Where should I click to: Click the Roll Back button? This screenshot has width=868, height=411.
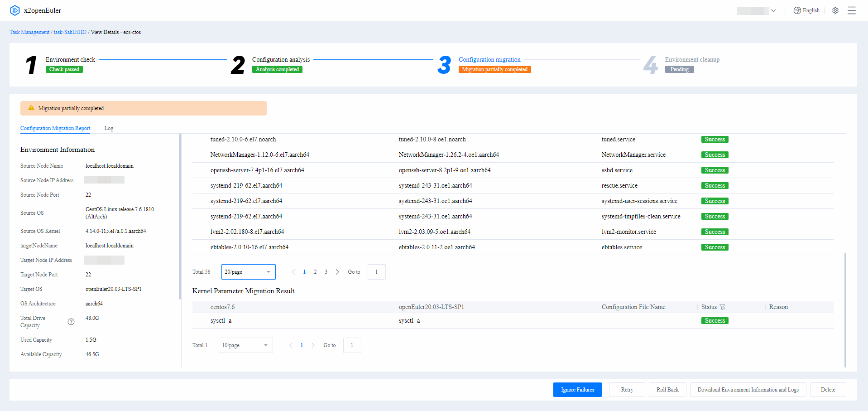(667, 390)
